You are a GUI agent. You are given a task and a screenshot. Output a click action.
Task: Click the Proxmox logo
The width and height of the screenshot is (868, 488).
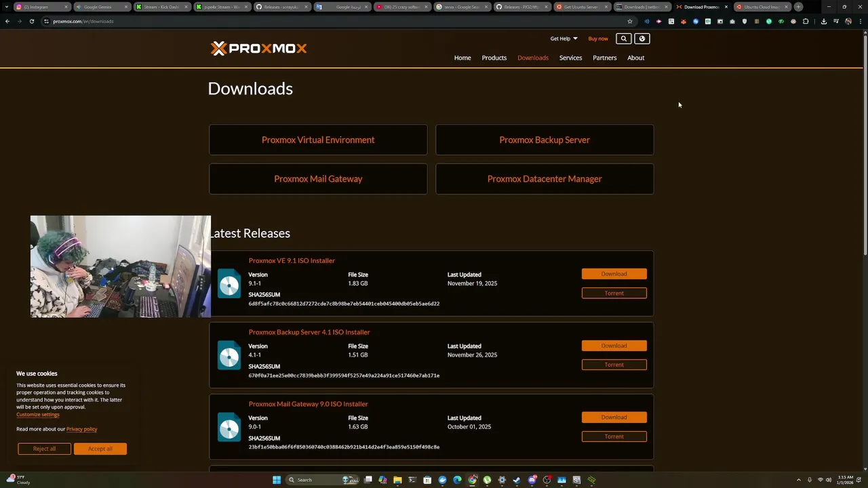point(258,48)
